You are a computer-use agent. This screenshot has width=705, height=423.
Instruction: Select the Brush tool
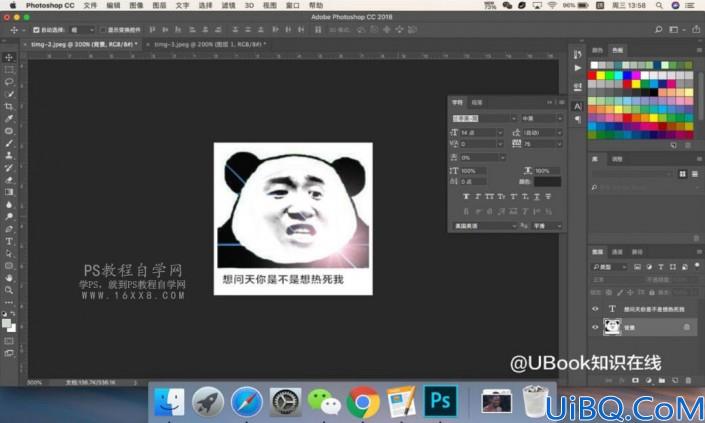pos(9,143)
